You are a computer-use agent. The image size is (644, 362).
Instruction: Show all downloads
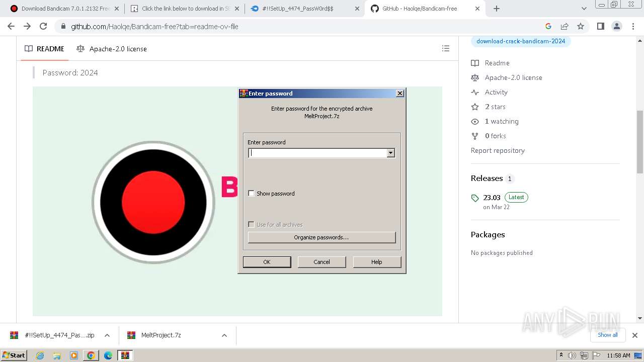608,335
